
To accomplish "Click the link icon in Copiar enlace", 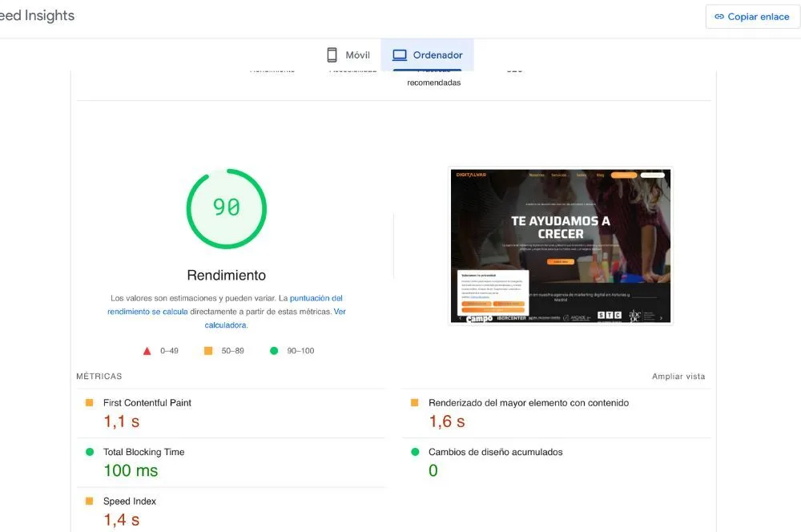I will tap(719, 17).
